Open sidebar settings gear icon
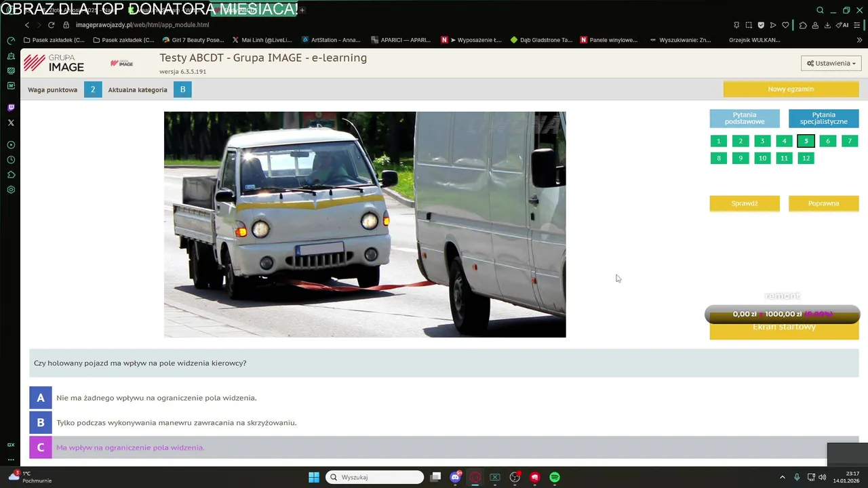Viewport: 868px width, 488px height. (x=11, y=190)
